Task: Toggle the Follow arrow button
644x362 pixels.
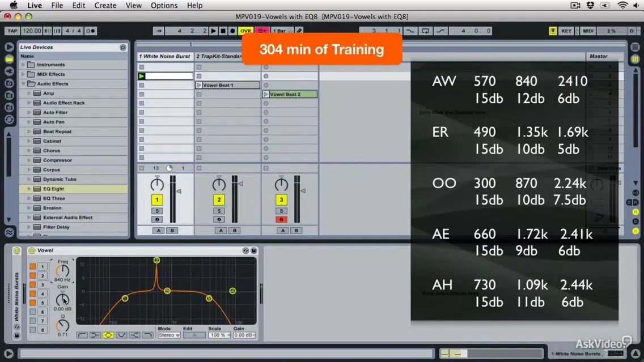Action: 159,31
